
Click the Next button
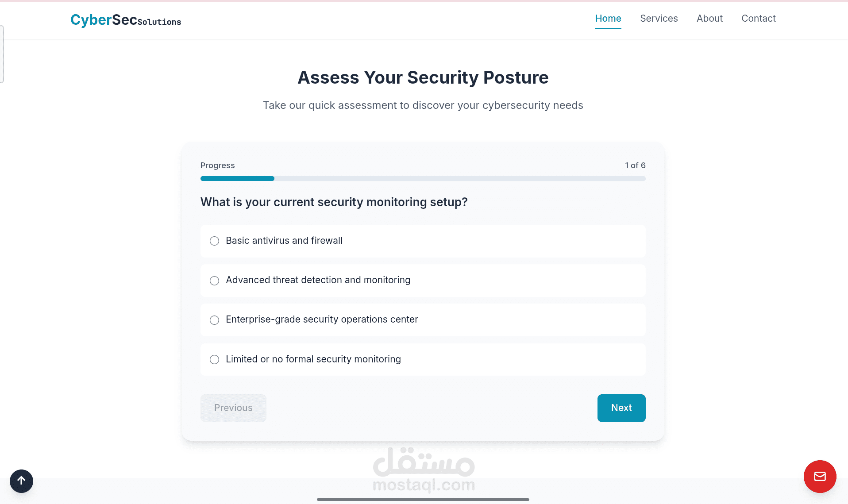click(621, 408)
